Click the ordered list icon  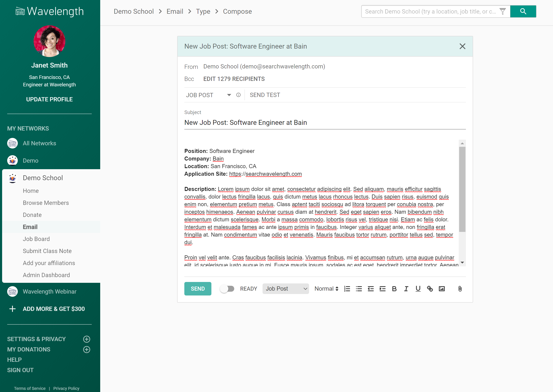pyautogui.click(x=347, y=289)
